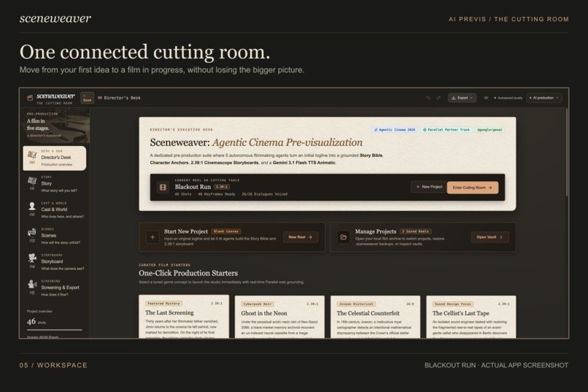Expand the AI production dropdown

pos(544,98)
